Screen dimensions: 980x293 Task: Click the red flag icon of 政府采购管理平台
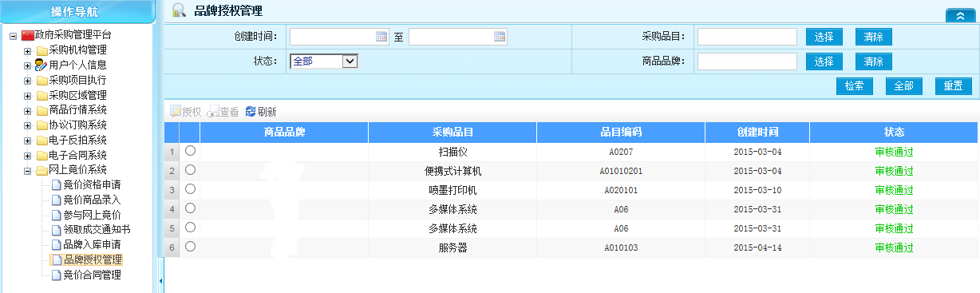(x=28, y=35)
